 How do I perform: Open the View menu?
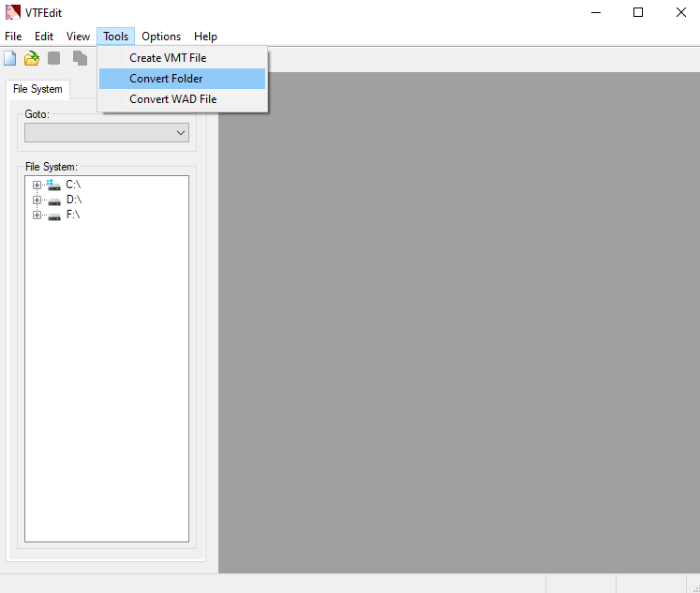[x=78, y=37]
